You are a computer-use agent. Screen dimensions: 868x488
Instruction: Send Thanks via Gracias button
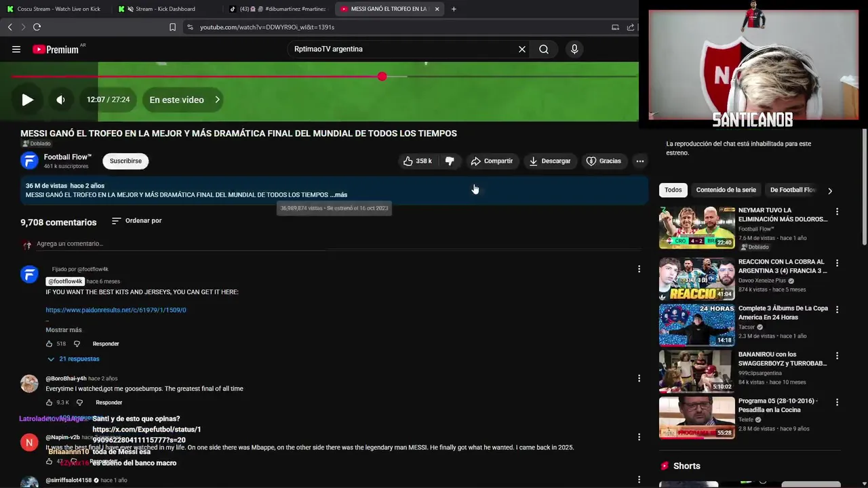pyautogui.click(x=604, y=161)
